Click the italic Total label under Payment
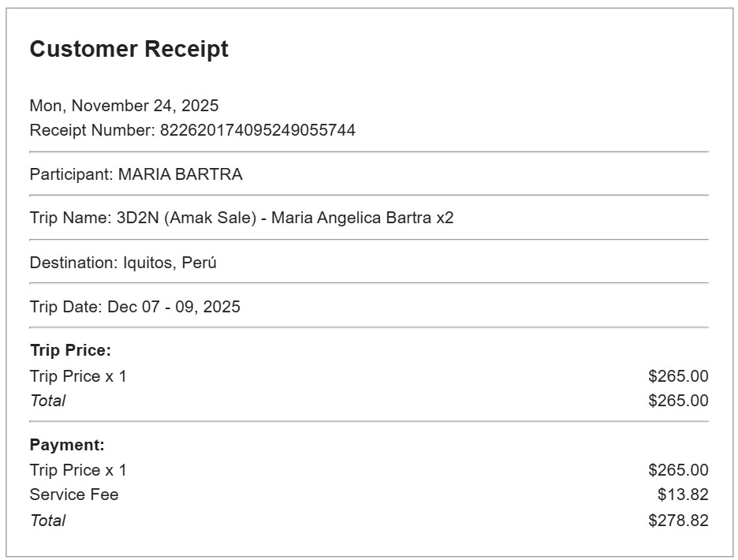The image size is (738, 560). (47, 521)
